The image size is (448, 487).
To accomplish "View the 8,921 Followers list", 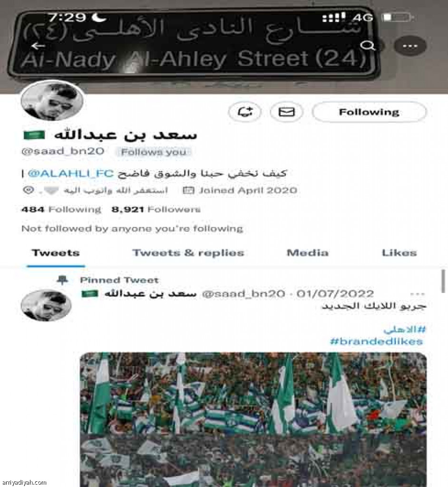I will click(x=156, y=210).
